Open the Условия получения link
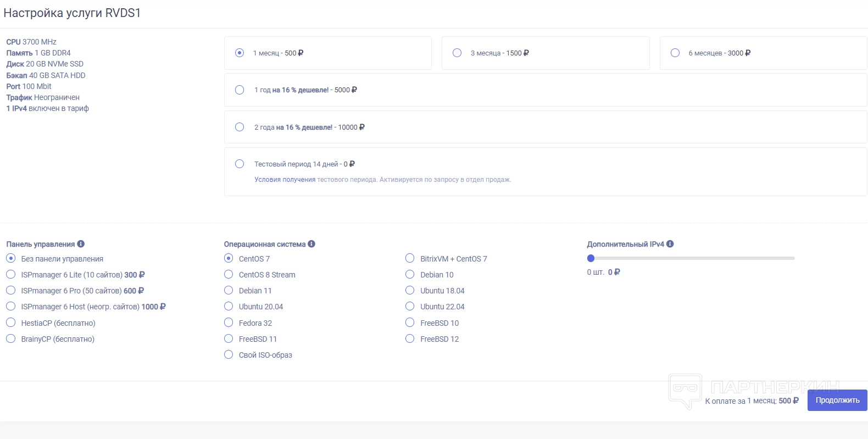Viewport: 868px width, 439px height. [x=285, y=180]
